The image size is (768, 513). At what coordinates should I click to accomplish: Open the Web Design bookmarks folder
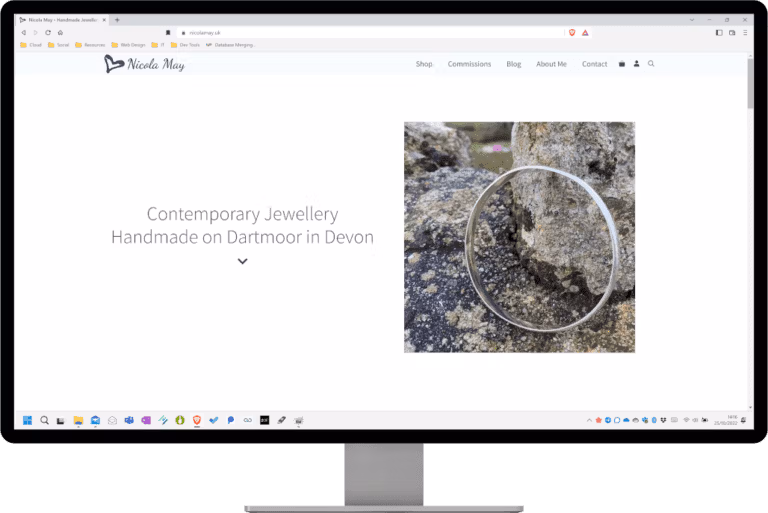click(128, 45)
